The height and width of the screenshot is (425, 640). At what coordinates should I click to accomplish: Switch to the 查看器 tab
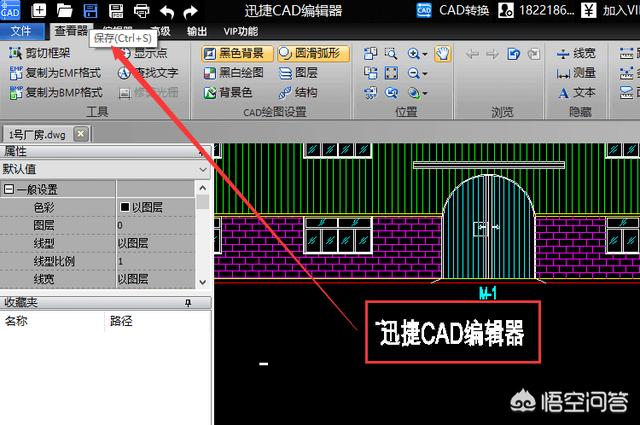click(71, 31)
